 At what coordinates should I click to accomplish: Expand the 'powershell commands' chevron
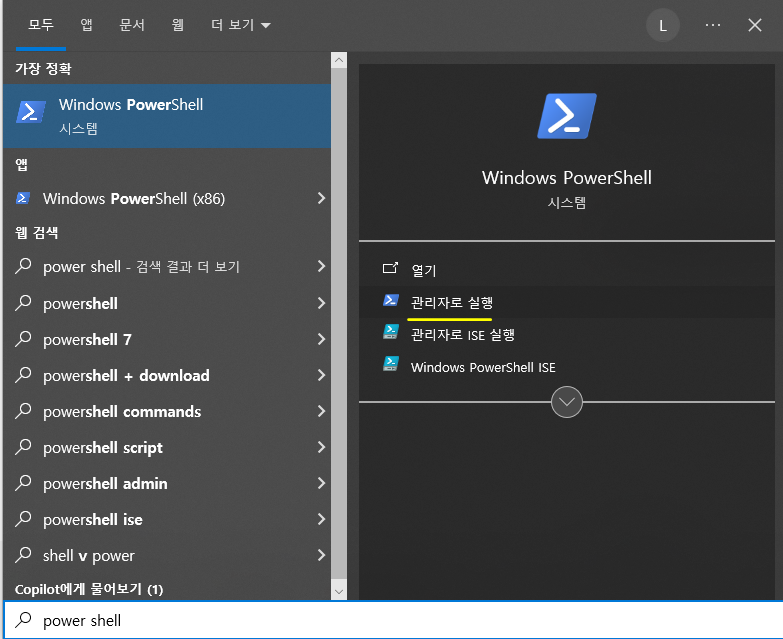[x=322, y=411]
